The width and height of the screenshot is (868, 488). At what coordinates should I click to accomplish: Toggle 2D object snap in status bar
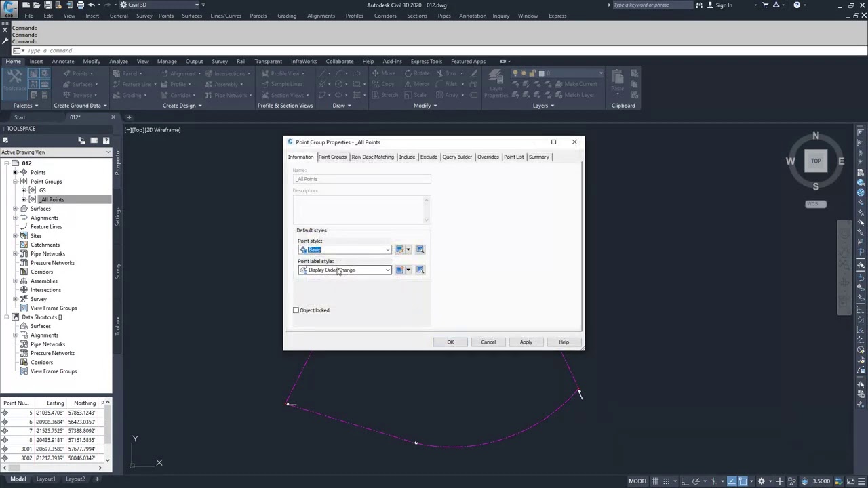[x=743, y=481]
